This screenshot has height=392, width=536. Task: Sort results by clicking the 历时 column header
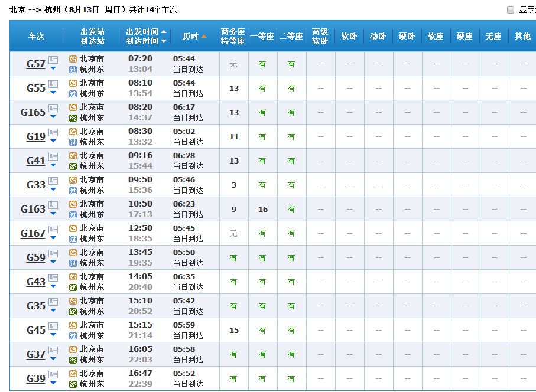tap(189, 35)
